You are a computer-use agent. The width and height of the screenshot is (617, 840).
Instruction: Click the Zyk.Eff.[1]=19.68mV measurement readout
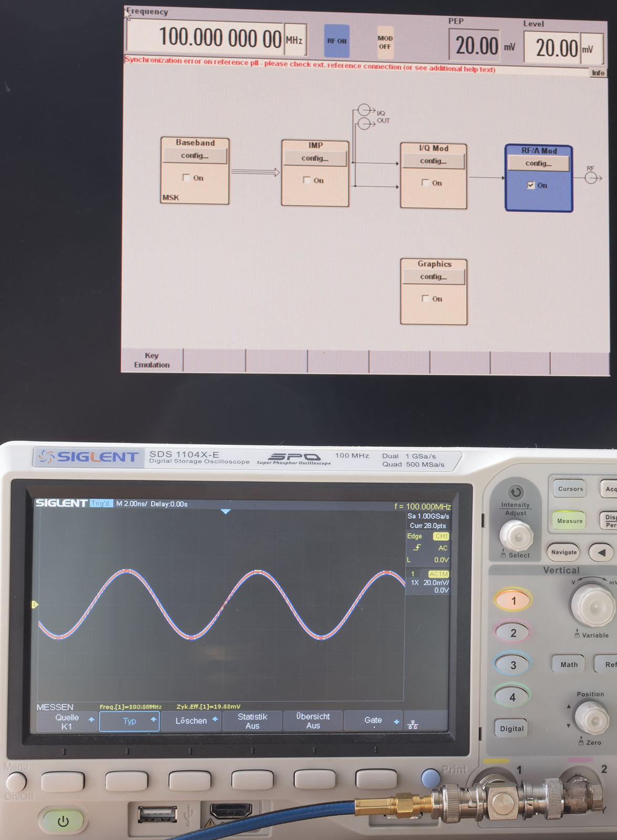click(x=208, y=707)
